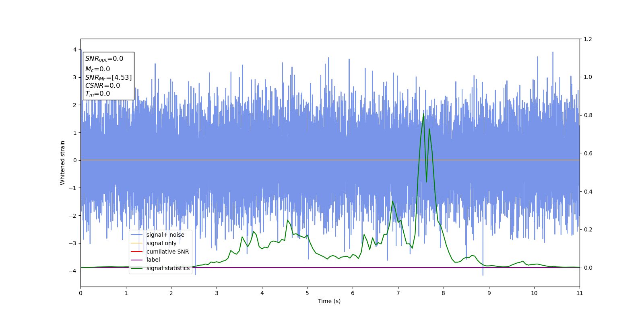644x322 pixels.
Task: Click the x-axis tick label 3
Action: tap(217, 293)
